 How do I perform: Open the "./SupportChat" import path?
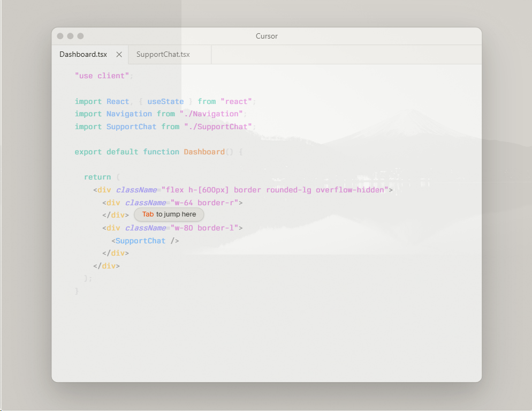coord(218,126)
